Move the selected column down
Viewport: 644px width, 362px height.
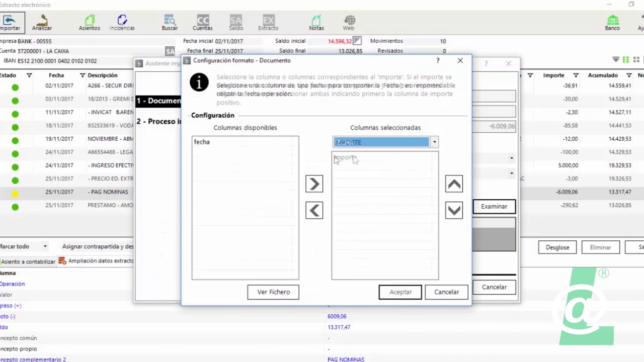tap(454, 210)
